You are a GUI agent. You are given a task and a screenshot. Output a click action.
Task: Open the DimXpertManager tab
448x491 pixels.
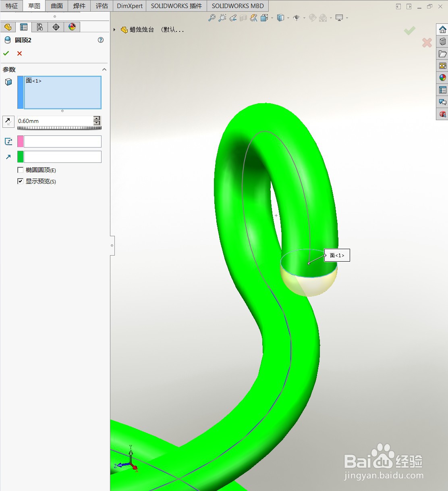(56, 27)
